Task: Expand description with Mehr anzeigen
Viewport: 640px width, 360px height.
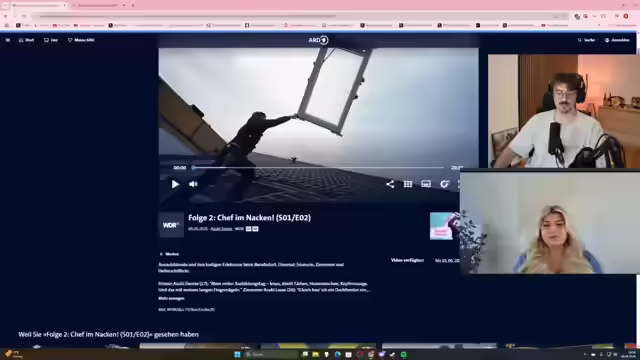Action: pyautogui.click(x=171, y=298)
